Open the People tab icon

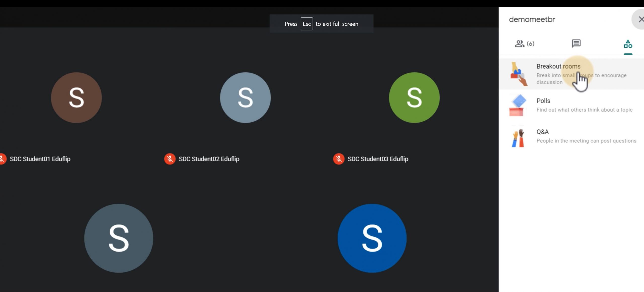pos(519,44)
